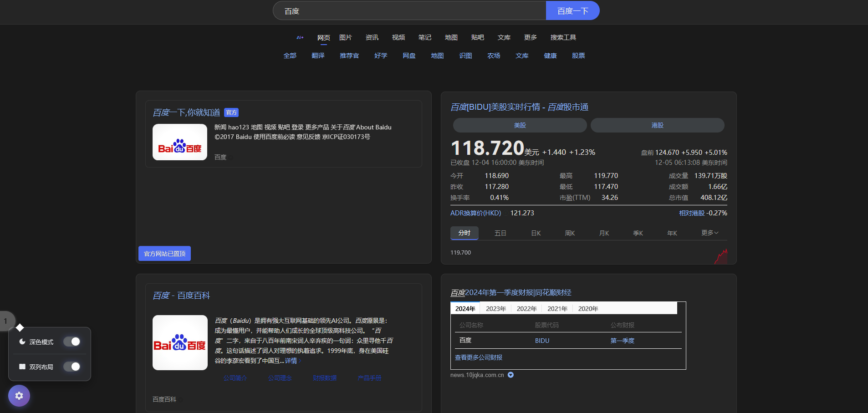Open the purple settings gear button

click(x=19, y=396)
